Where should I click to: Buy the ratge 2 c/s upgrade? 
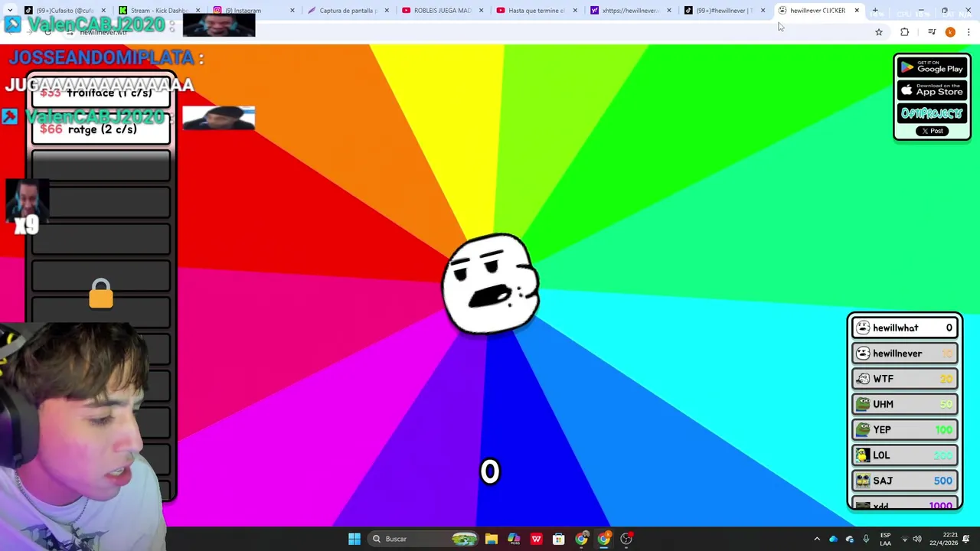click(101, 129)
